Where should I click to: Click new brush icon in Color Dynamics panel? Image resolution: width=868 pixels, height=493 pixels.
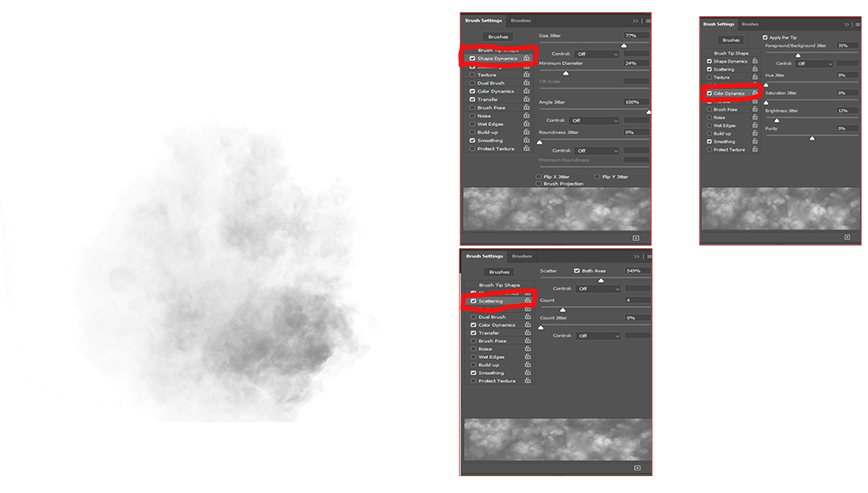(847, 237)
